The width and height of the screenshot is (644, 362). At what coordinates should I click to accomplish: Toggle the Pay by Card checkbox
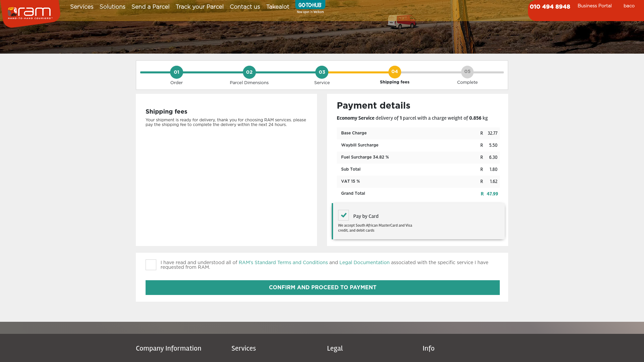343,215
